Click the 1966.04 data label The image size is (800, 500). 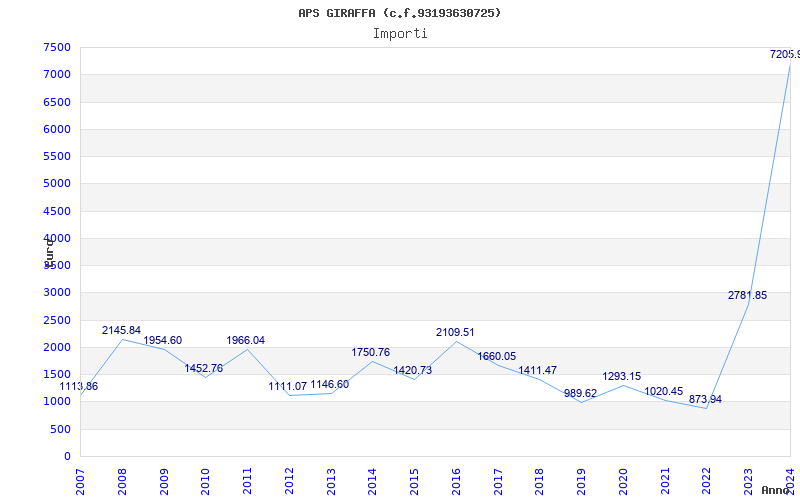tap(245, 340)
